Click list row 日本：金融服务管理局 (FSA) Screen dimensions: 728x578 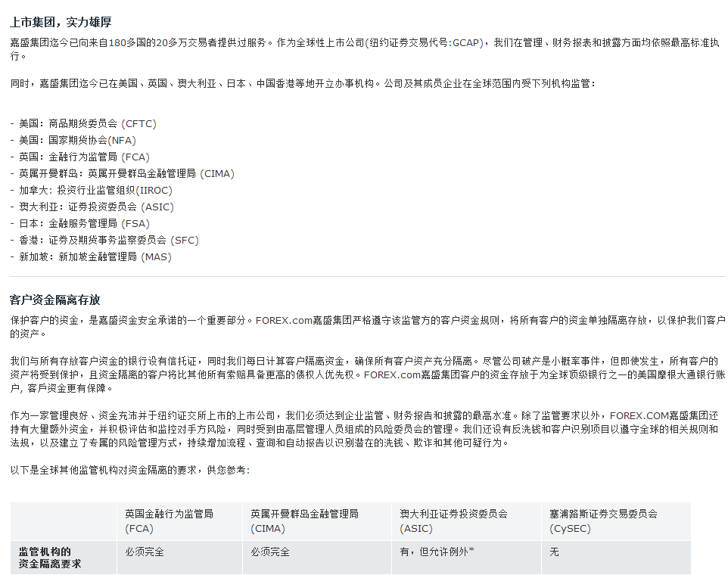[x=80, y=224]
